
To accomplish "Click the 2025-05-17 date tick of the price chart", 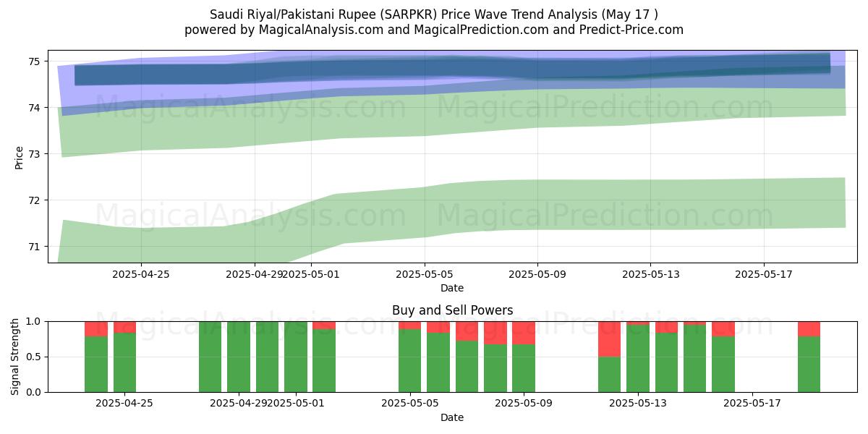I will 765,274.
